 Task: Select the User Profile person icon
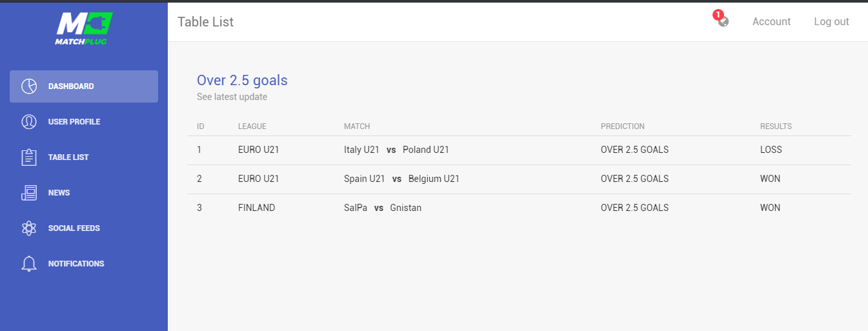(28, 122)
